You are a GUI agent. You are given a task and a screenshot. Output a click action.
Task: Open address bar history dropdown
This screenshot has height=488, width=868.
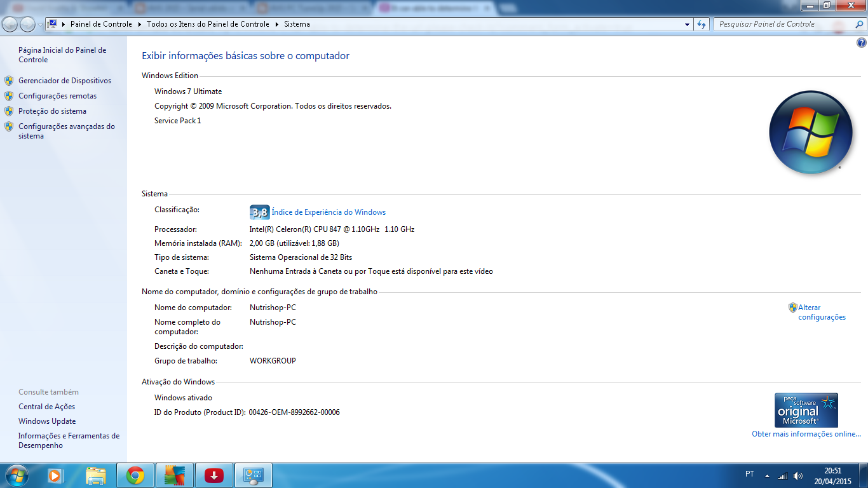coord(687,24)
